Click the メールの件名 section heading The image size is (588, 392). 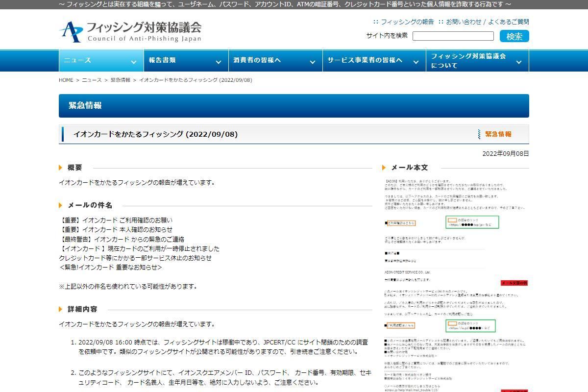(90, 205)
